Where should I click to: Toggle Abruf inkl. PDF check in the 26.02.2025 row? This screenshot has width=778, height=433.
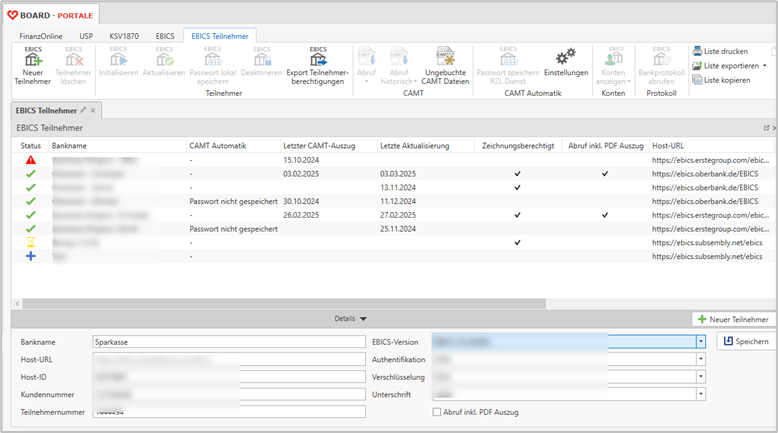[x=604, y=215]
